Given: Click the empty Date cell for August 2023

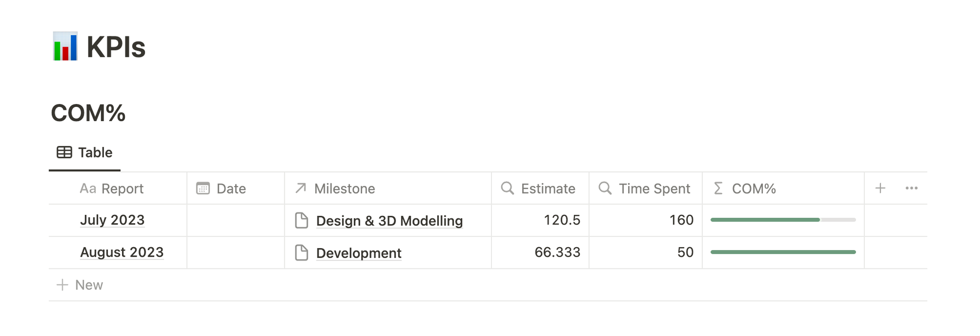Looking at the screenshot, I should (236, 253).
